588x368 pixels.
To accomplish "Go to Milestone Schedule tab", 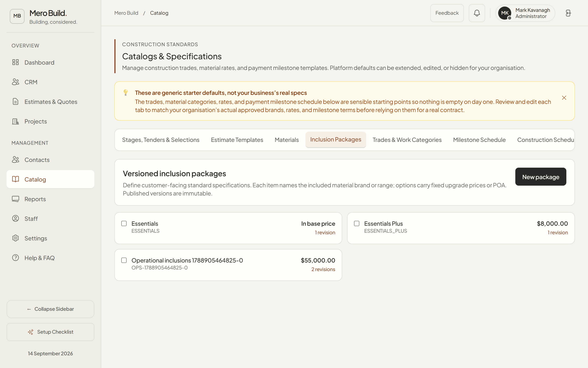I will 479,140.
